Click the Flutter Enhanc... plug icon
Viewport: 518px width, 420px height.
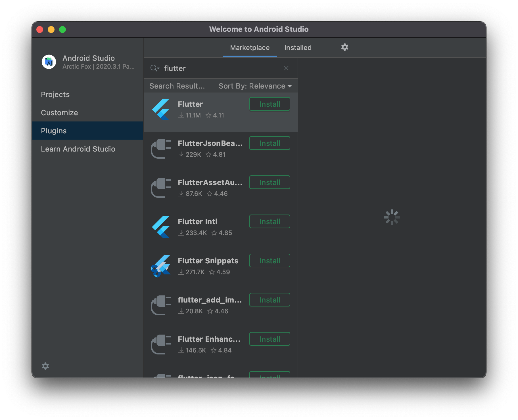tap(161, 344)
